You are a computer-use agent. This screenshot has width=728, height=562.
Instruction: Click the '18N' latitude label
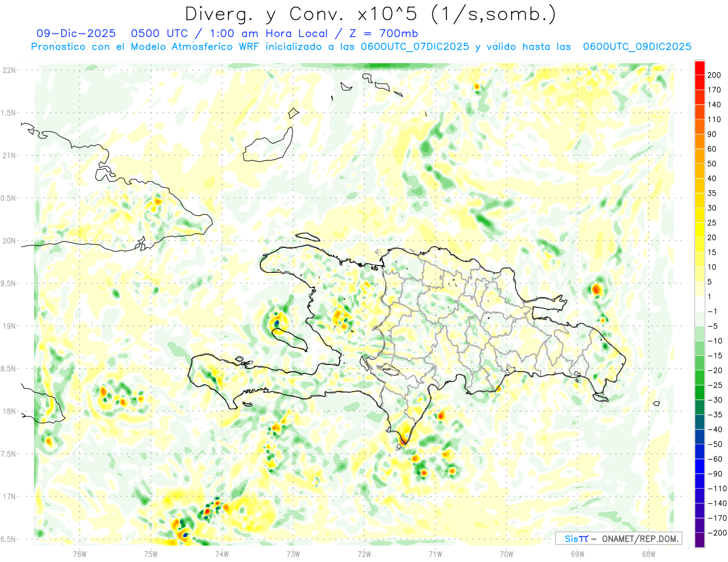[x=9, y=412]
